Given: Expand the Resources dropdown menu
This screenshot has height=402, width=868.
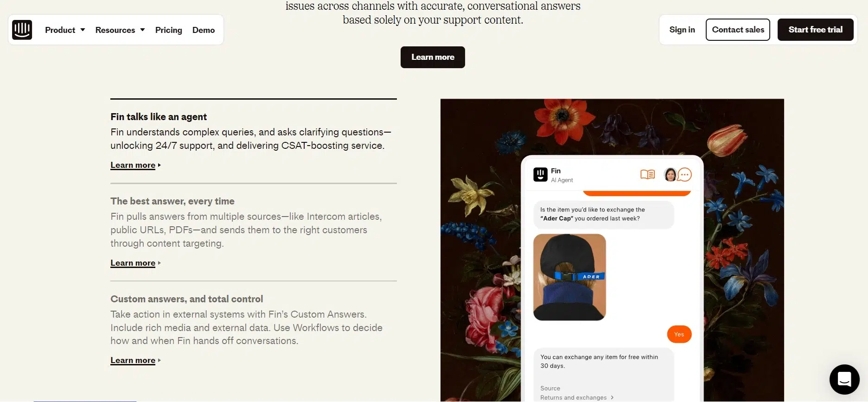Looking at the screenshot, I should (120, 30).
